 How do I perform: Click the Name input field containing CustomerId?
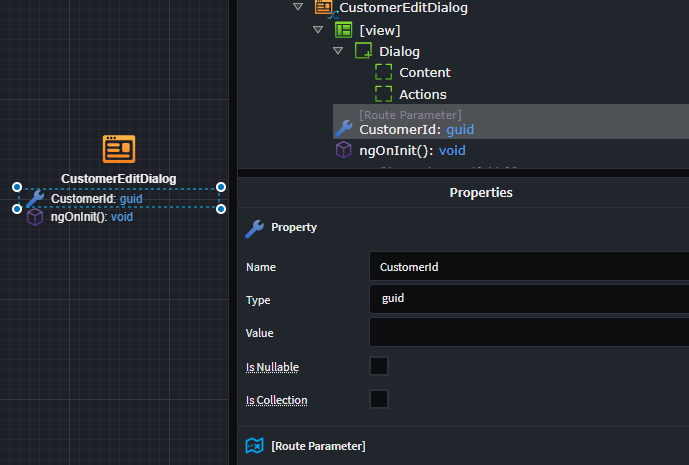click(x=529, y=266)
